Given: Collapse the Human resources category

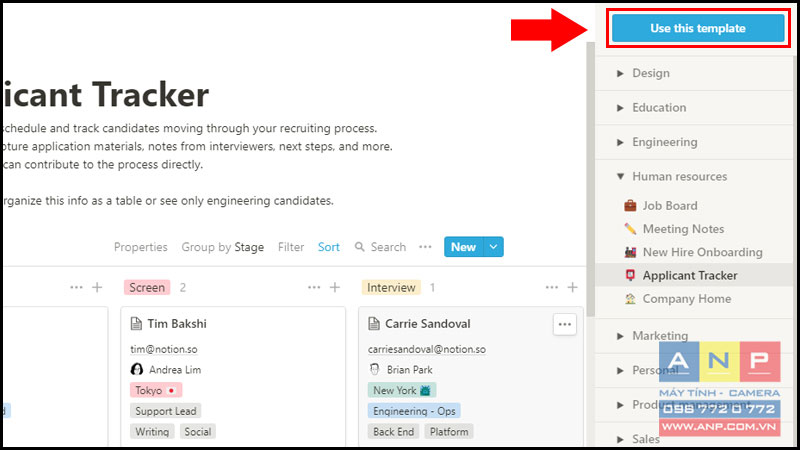Looking at the screenshot, I should (x=620, y=177).
